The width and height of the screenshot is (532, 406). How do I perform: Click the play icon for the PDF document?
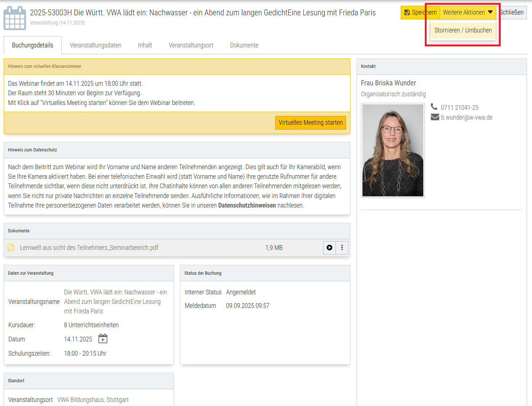(329, 248)
